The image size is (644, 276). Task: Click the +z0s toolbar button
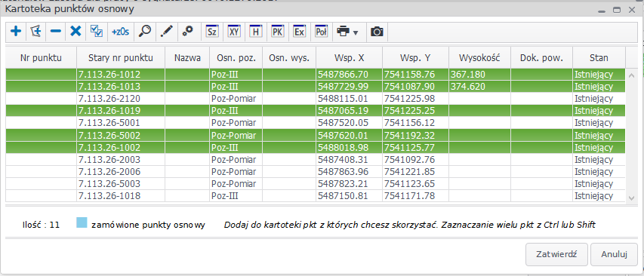pyautogui.click(x=120, y=31)
